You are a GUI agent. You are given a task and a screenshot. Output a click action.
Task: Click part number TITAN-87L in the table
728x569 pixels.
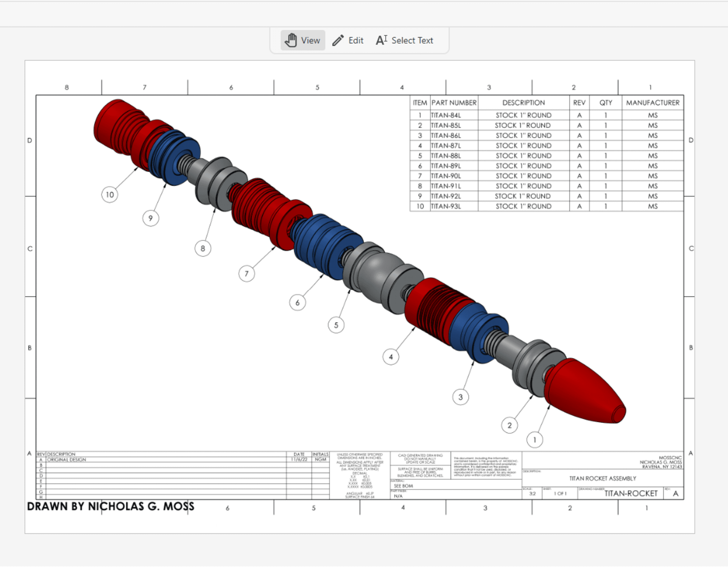tap(446, 146)
